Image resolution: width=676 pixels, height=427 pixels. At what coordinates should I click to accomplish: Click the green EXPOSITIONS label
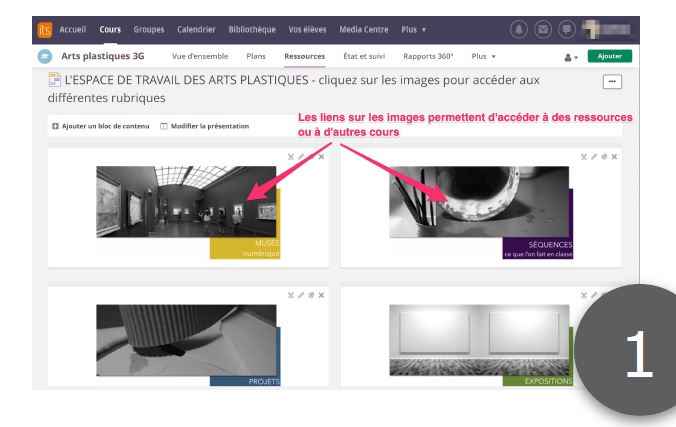[x=538, y=381]
